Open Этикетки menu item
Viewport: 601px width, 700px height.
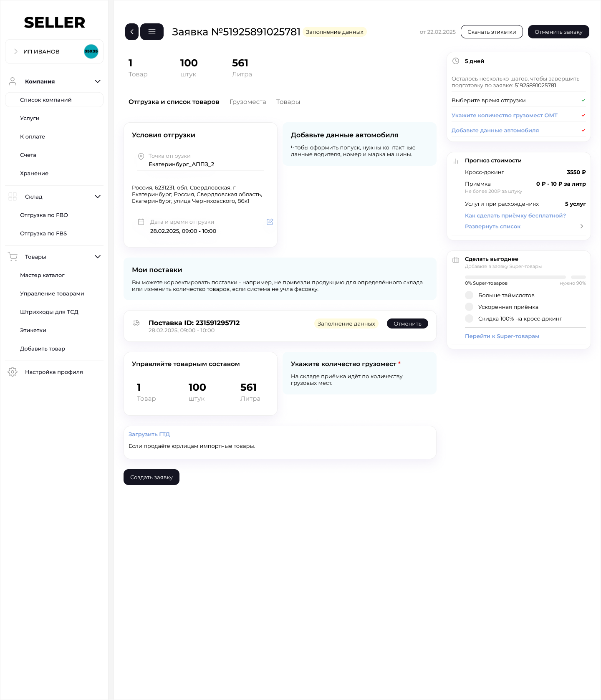(x=33, y=330)
